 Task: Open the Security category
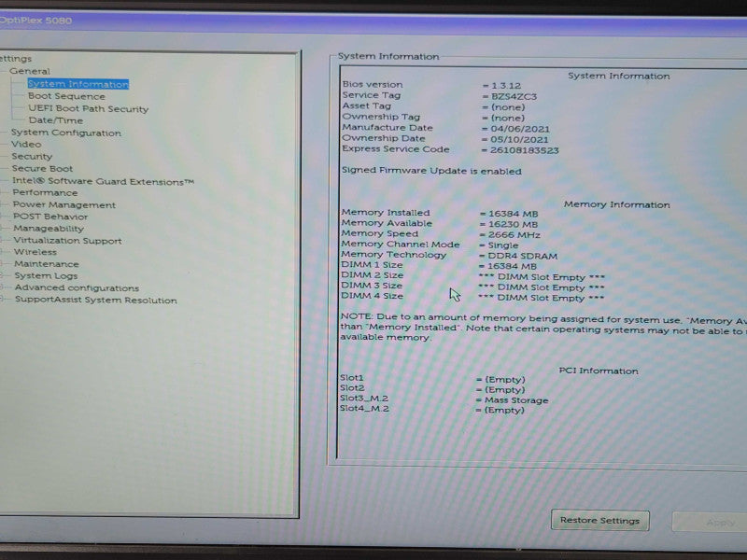(x=32, y=156)
